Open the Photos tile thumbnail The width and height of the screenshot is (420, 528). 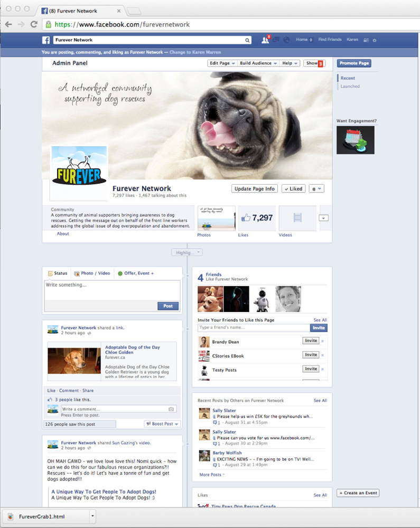216,218
